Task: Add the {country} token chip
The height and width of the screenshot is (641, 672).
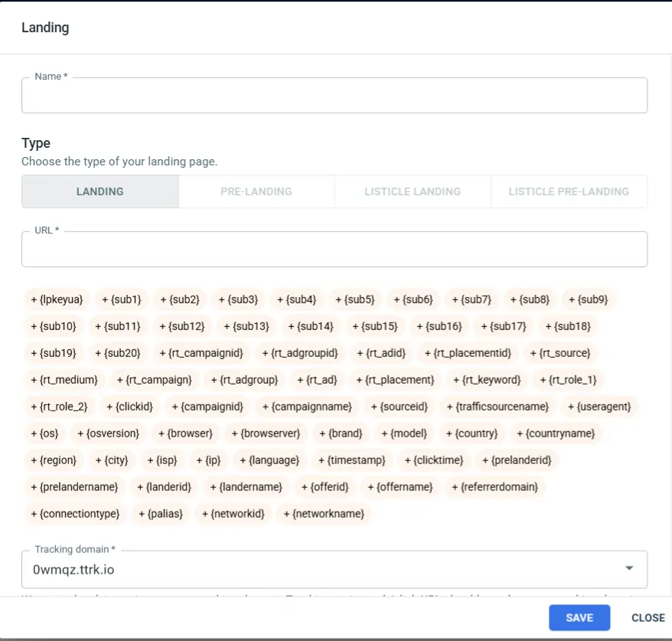Action: pos(471,433)
